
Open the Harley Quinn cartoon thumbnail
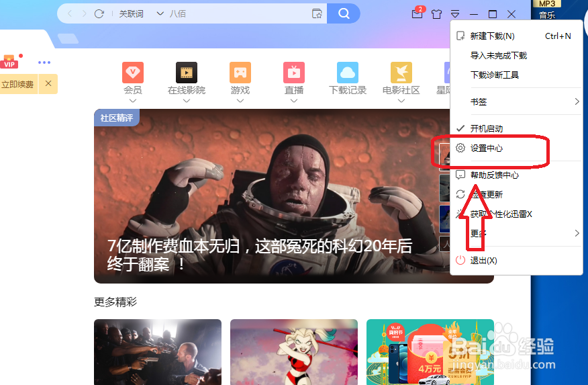pyautogui.click(x=293, y=352)
